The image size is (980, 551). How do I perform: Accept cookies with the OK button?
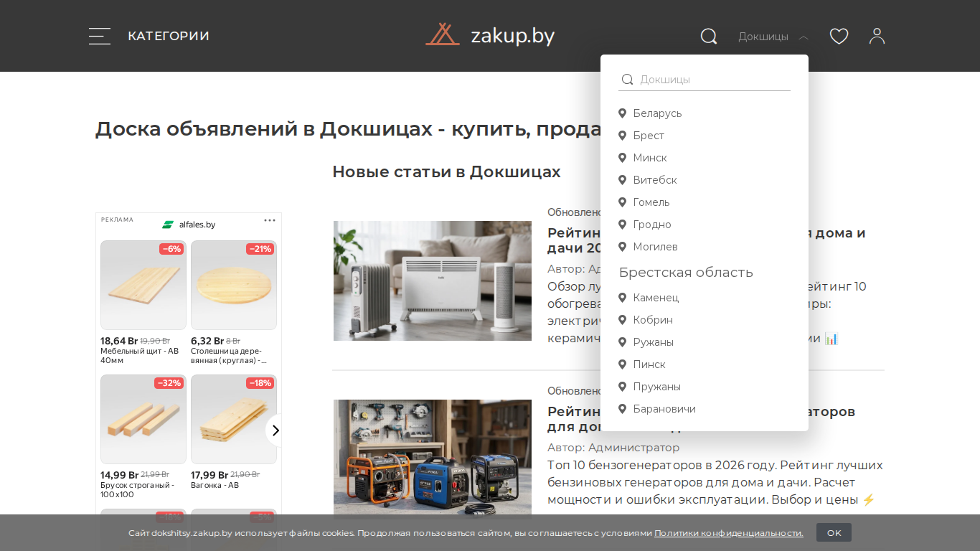[x=834, y=532]
